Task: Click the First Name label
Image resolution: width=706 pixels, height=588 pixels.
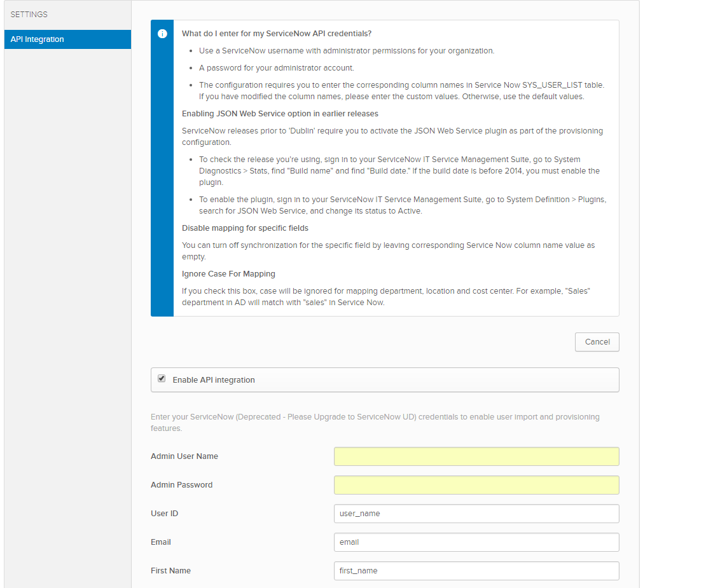Action: (x=170, y=571)
